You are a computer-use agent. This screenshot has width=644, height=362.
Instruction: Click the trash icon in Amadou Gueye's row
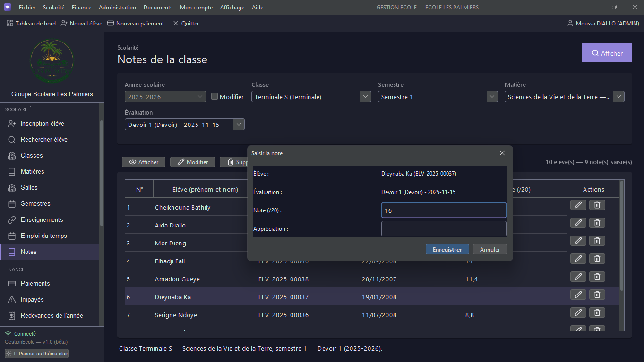point(597,277)
